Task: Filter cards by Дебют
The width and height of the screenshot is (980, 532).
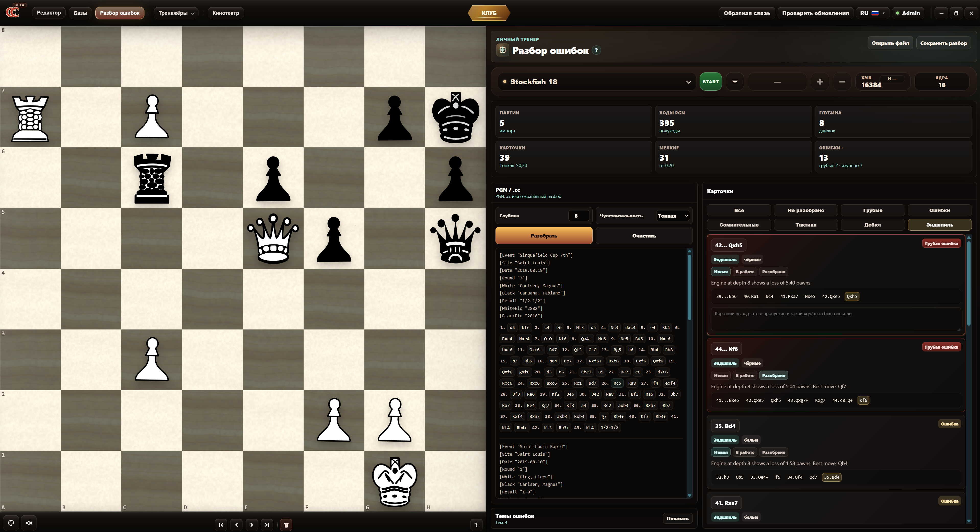Action: [873, 225]
